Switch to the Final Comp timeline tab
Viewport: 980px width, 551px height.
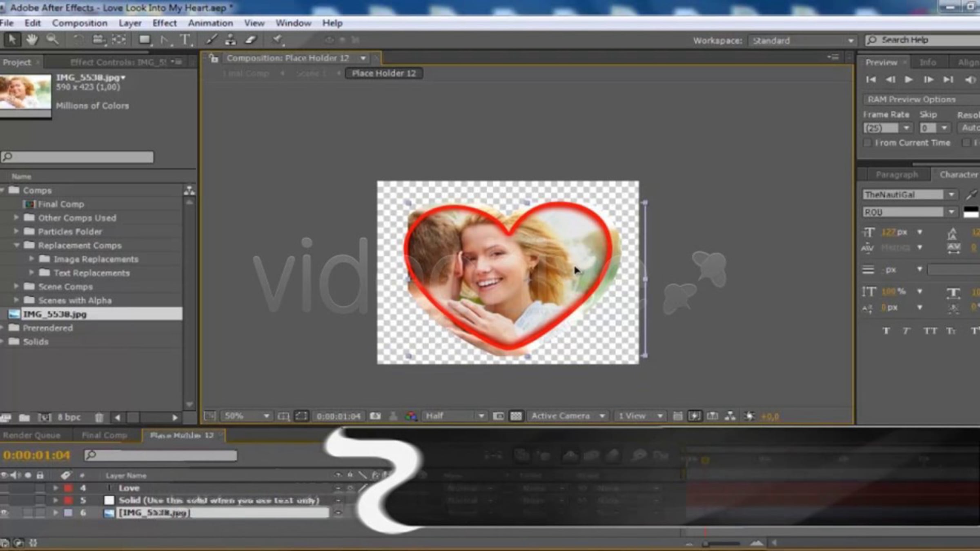(104, 435)
